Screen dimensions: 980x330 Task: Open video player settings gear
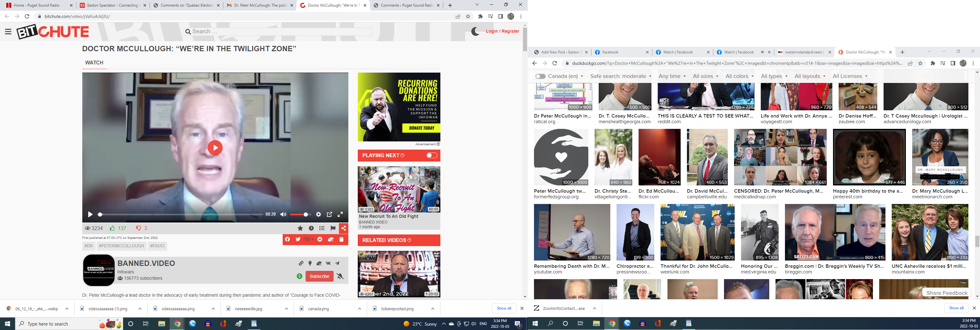point(318,215)
